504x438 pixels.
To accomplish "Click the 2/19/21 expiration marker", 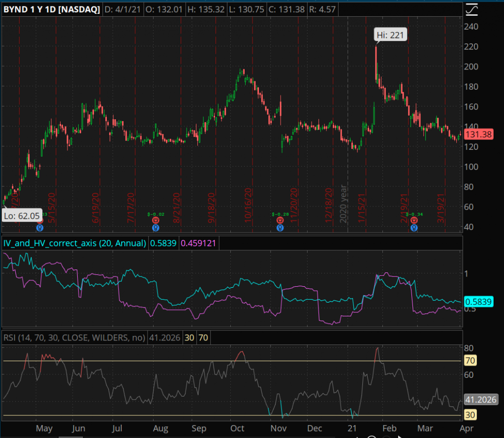I will [404, 208].
